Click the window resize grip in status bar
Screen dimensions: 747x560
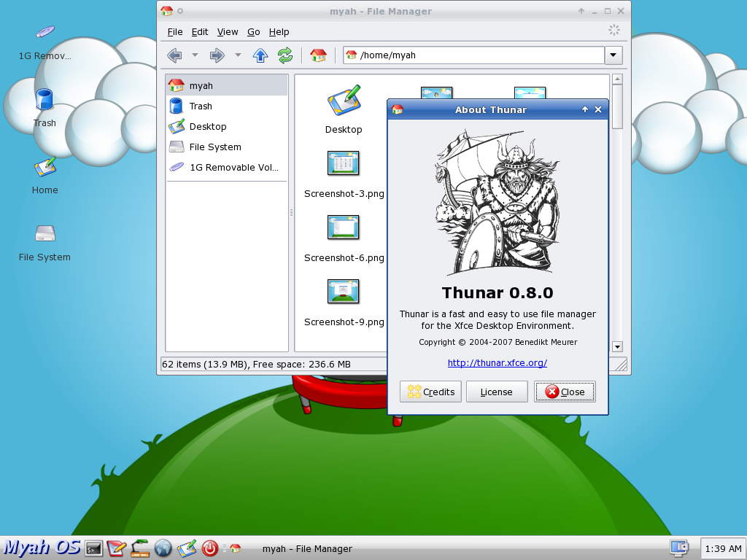coord(620,365)
